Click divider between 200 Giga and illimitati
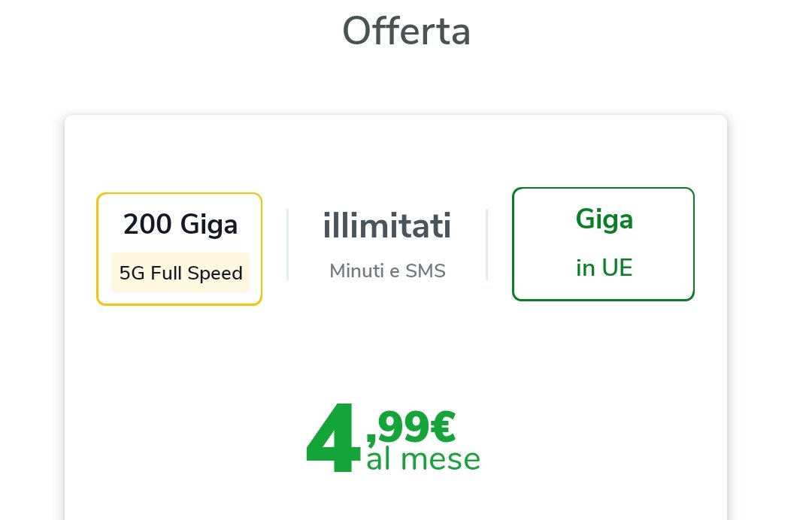Viewport: 812px width, 520px height. (288, 245)
